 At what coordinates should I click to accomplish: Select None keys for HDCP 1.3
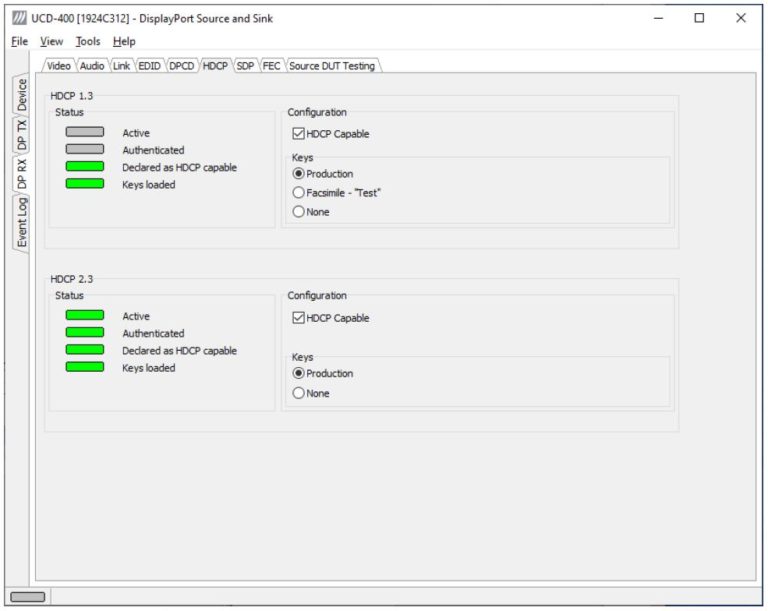[299, 212]
